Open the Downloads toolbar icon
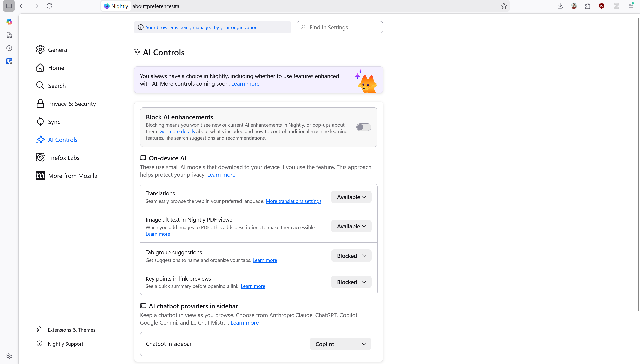The width and height of the screenshot is (640, 364). pyautogui.click(x=560, y=6)
